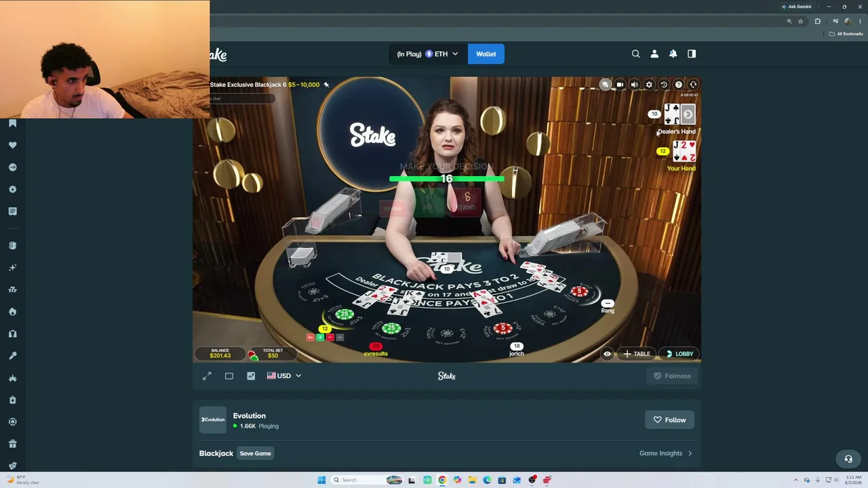Open the Windows Start menu
The width and height of the screenshot is (868, 488).
point(321,480)
